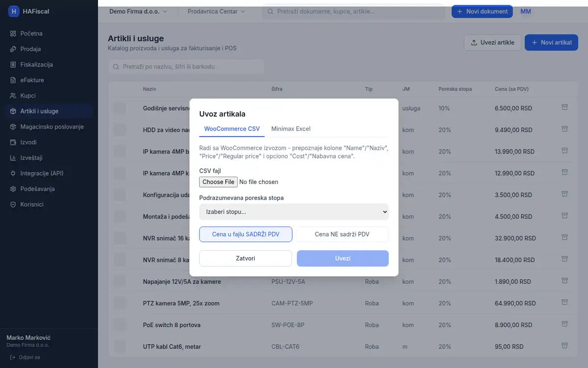Viewport: 588px width, 368px height.
Task: Open the Korisnici page
Action: pyautogui.click(x=49, y=204)
